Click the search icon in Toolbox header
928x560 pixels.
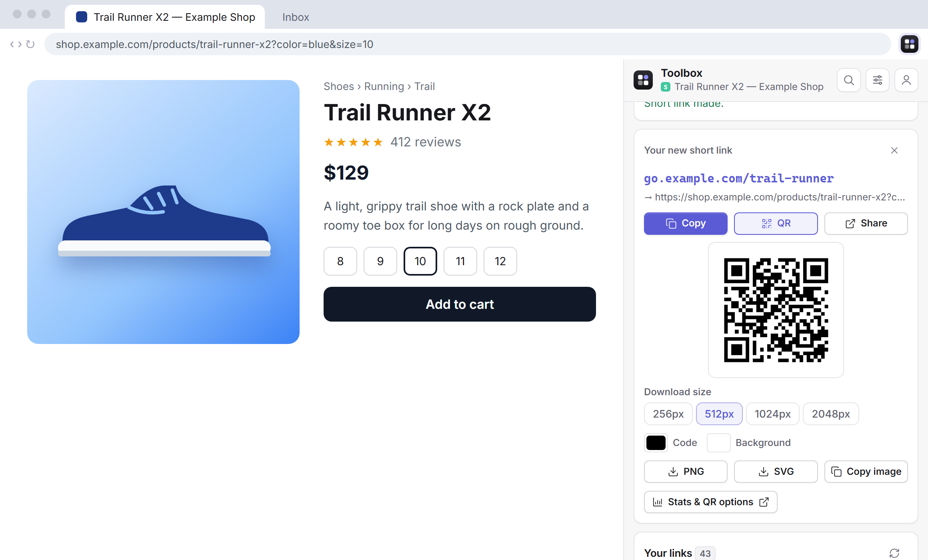[x=849, y=80]
